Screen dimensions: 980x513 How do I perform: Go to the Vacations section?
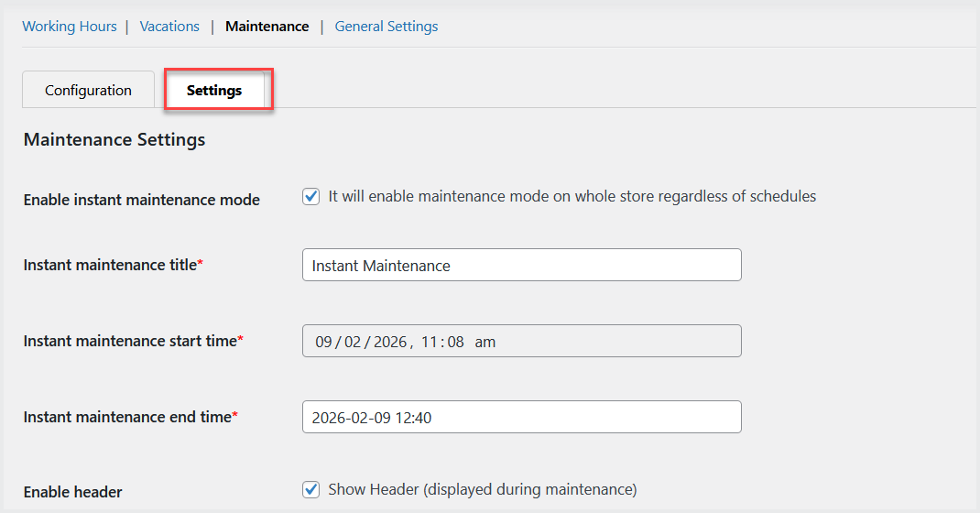point(169,27)
